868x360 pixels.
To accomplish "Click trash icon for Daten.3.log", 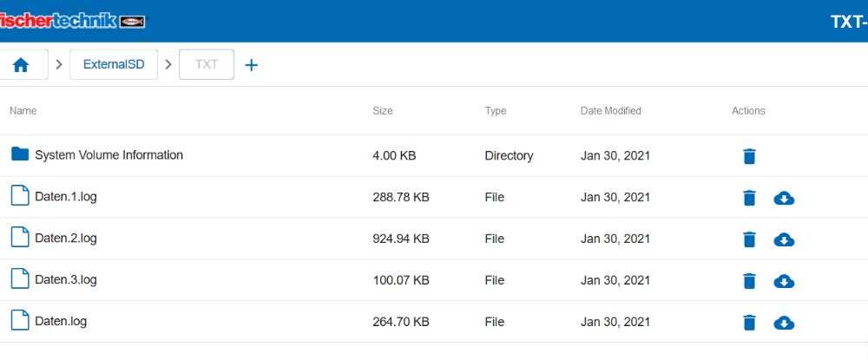I will [749, 281].
